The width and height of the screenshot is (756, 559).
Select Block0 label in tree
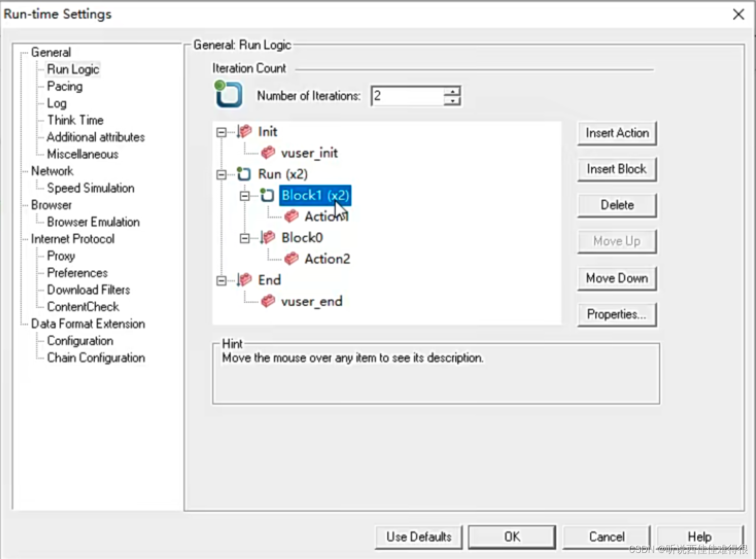(302, 237)
